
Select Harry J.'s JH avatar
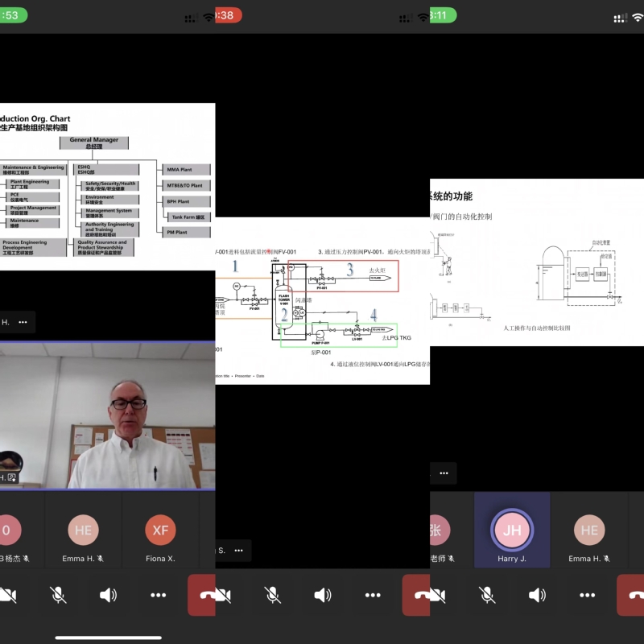click(x=512, y=530)
